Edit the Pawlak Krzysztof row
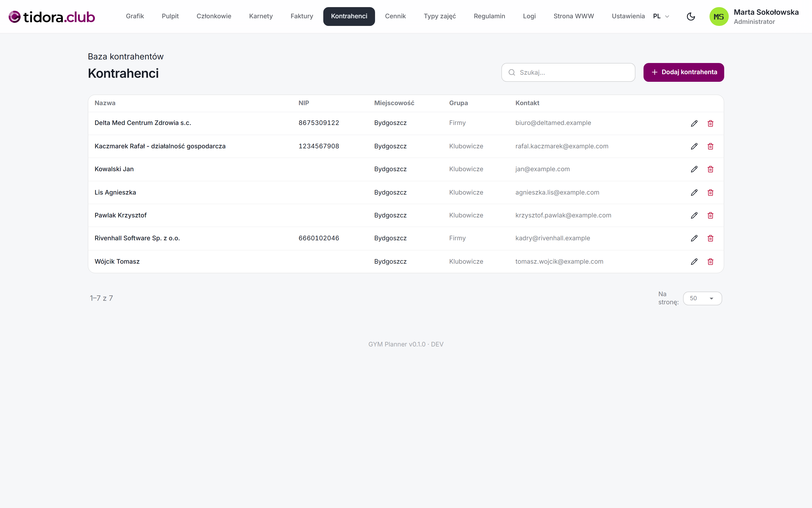The image size is (812, 508). (694, 215)
